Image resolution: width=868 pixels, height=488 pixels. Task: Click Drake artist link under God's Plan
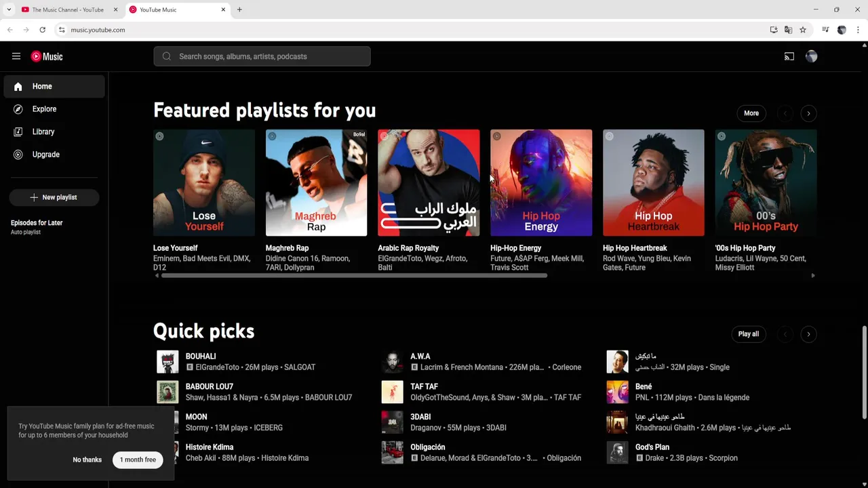655,458
